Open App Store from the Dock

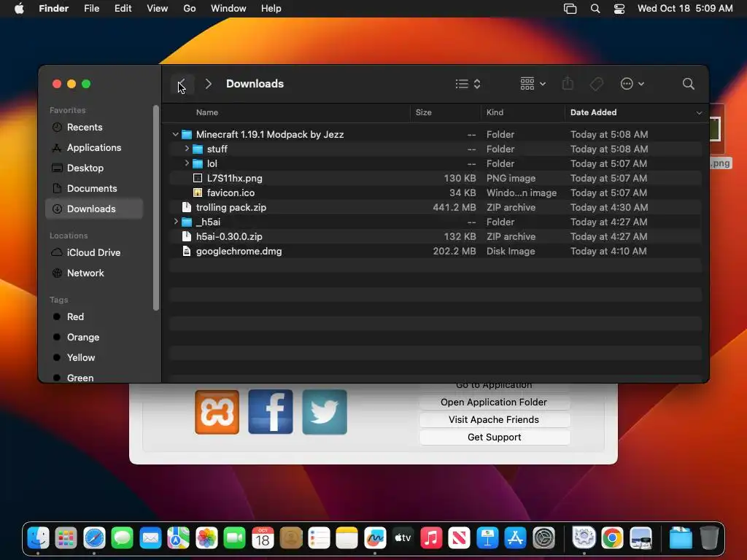(x=516, y=538)
